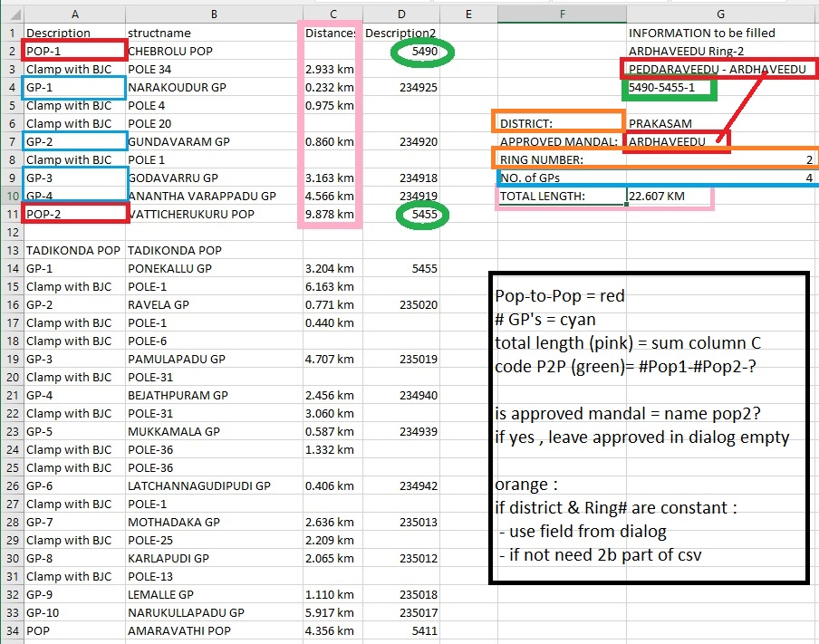Viewport: 819px width, 644px height.
Task: Click the 9.878 km distance cell
Action: click(332, 214)
